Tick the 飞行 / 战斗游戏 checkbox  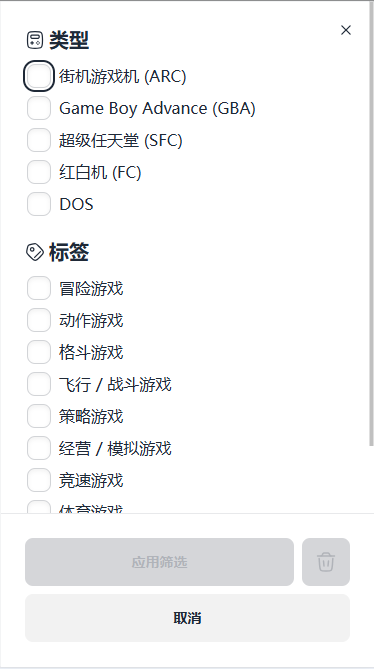39,384
